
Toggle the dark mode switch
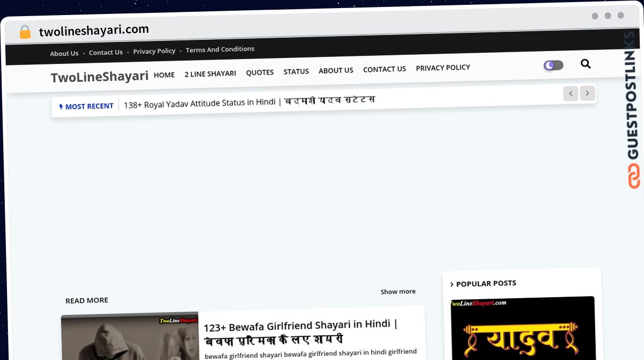point(553,66)
